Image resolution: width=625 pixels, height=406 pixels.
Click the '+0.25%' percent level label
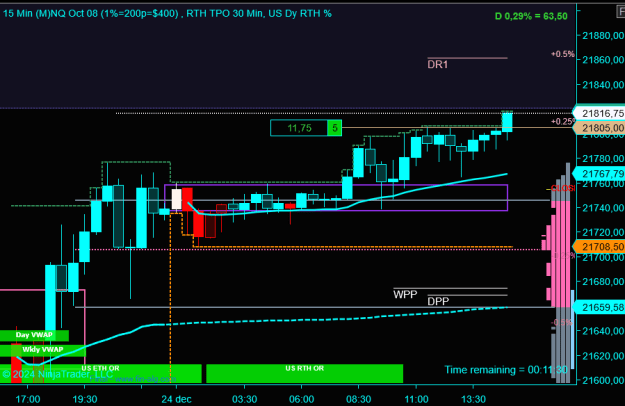point(563,122)
